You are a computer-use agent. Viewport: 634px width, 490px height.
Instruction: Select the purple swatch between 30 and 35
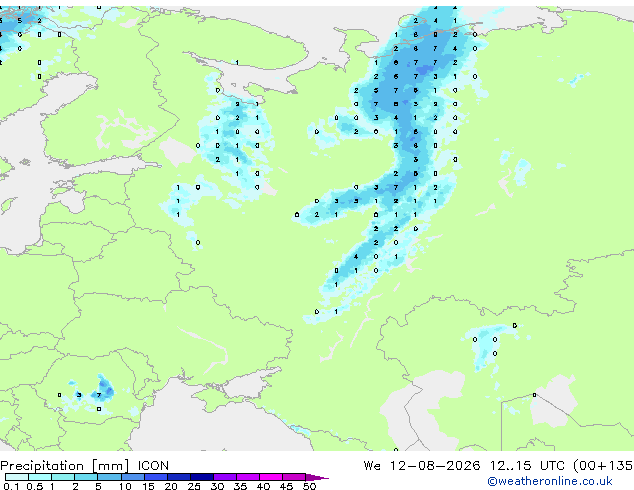[x=225, y=477]
